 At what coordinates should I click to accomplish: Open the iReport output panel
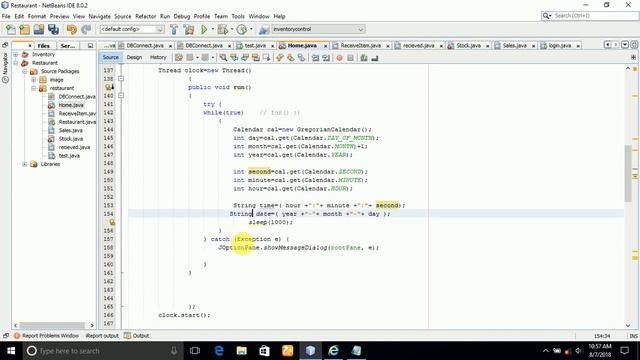pos(102,336)
